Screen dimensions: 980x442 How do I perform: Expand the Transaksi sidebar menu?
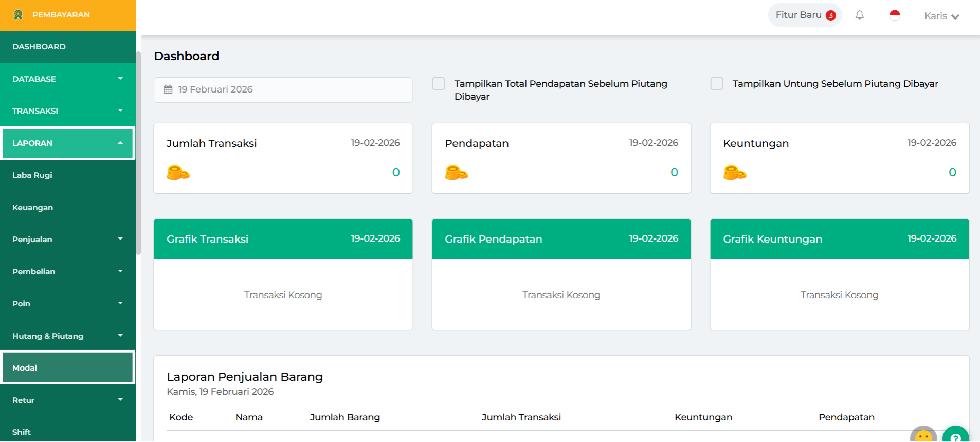pyautogui.click(x=67, y=110)
